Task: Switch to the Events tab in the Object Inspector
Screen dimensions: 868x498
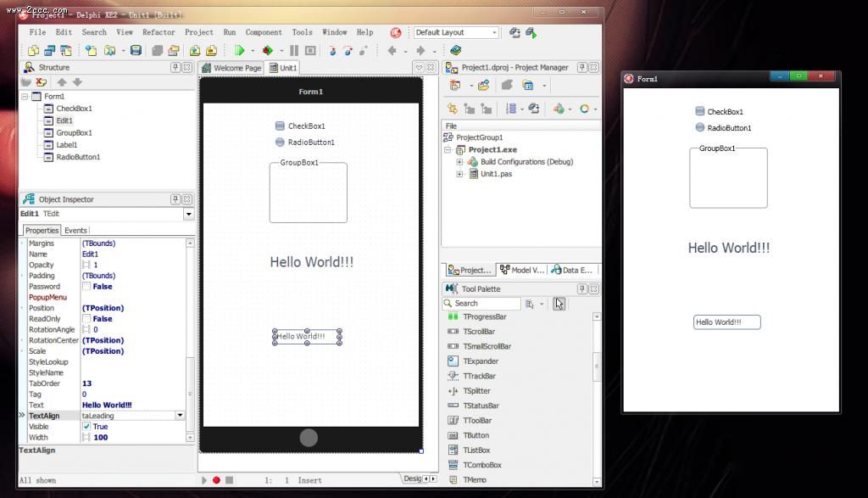Action: [x=75, y=231]
